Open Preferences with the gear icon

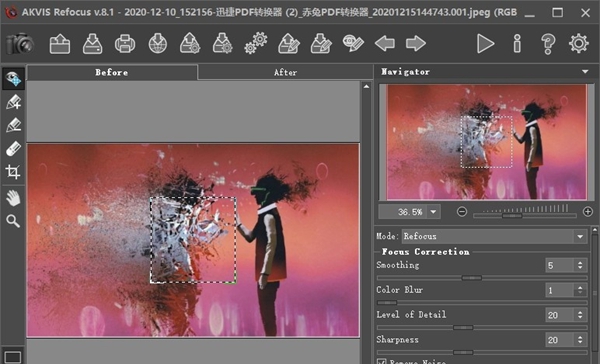coord(579,43)
